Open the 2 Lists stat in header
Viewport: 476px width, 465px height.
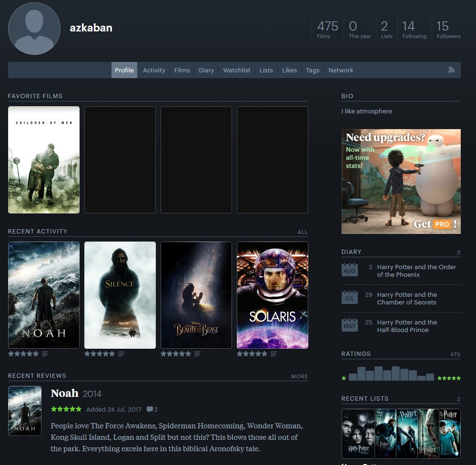(386, 30)
